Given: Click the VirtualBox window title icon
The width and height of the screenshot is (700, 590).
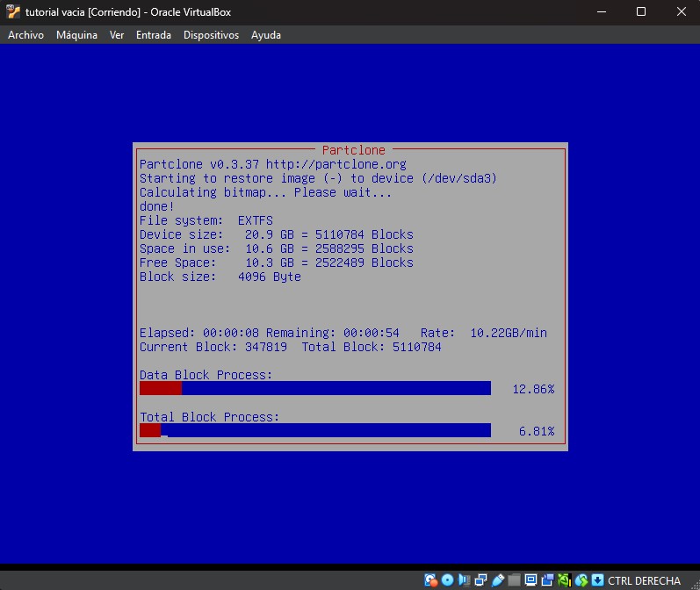Looking at the screenshot, I should 13,12.
